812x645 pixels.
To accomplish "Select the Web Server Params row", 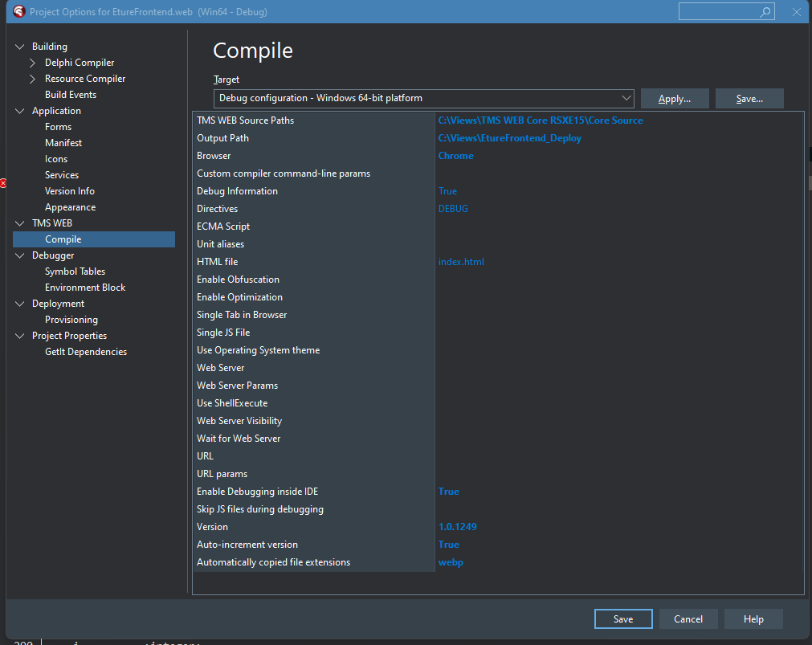I will coord(498,386).
